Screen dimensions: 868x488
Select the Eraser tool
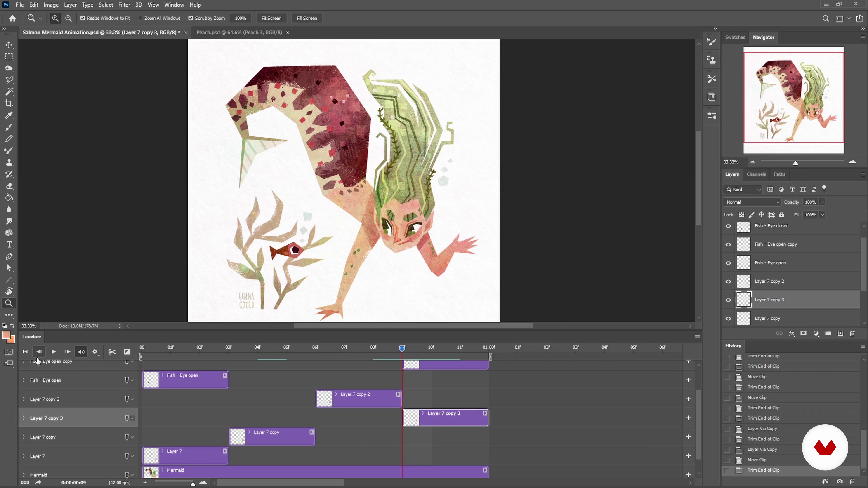click(x=9, y=186)
